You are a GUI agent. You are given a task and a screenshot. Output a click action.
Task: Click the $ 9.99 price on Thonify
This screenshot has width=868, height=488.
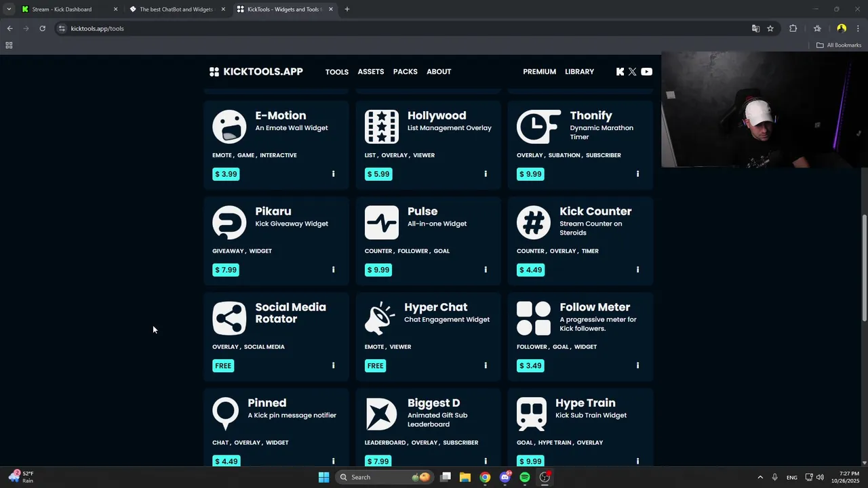530,174
